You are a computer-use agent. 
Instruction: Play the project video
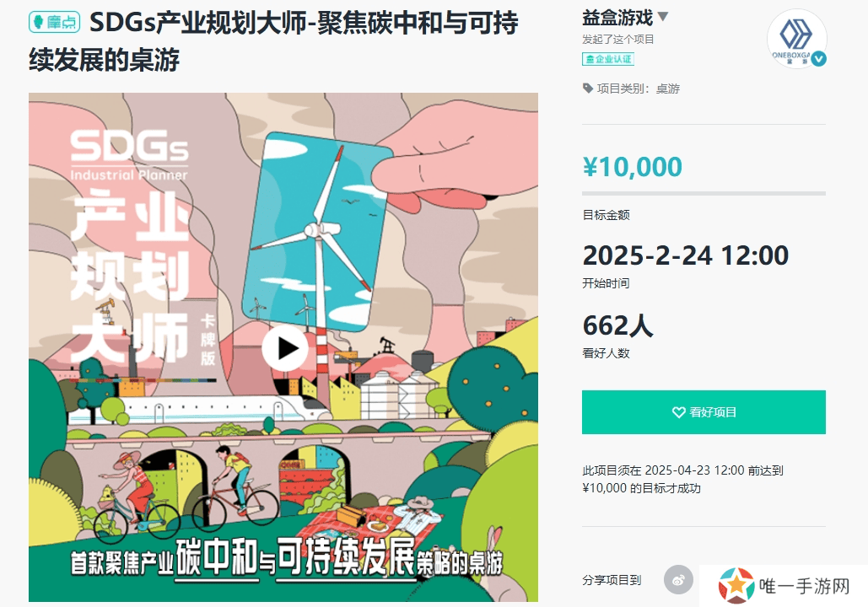(284, 348)
